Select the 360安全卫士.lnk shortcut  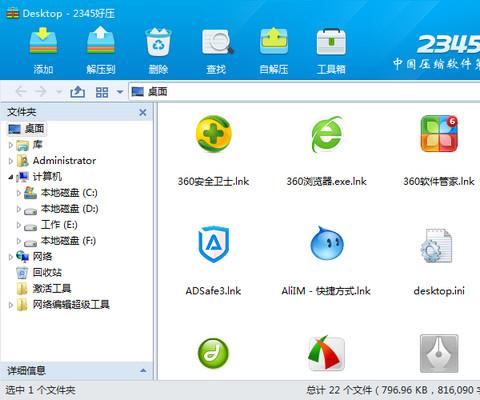[x=213, y=150]
